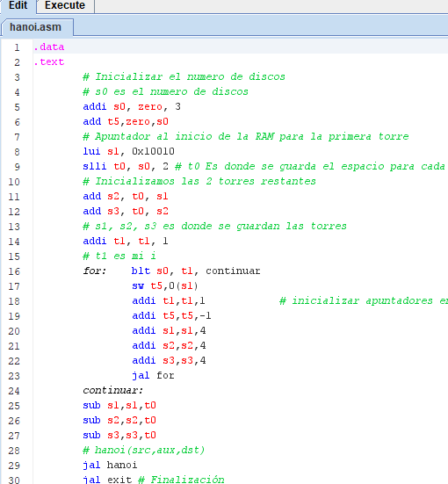Click comment 'hanoi(src,aux,dst)'
The width and height of the screenshot is (448, 484).
coord(144,450)
